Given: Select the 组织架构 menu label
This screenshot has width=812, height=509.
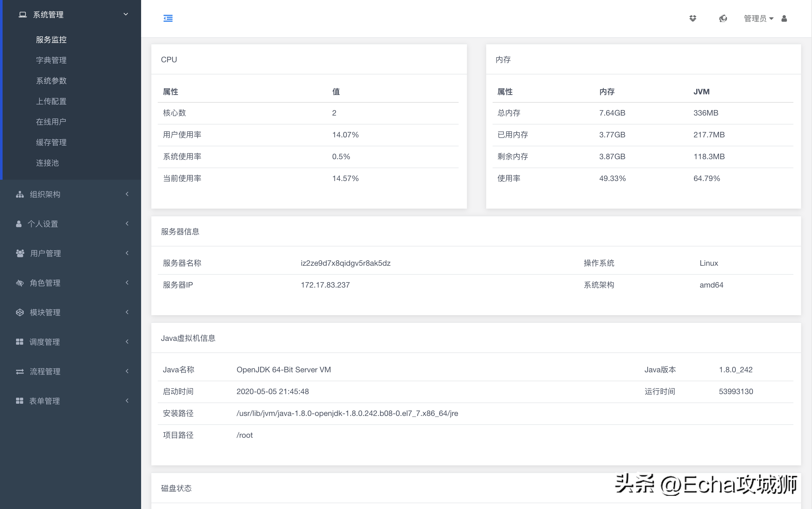Looking at the screenshot, I should coord(45,194).
